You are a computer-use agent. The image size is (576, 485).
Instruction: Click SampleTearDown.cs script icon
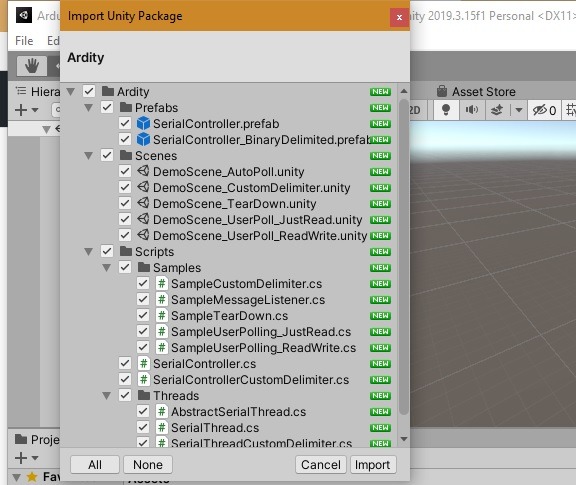click(161, 316)
